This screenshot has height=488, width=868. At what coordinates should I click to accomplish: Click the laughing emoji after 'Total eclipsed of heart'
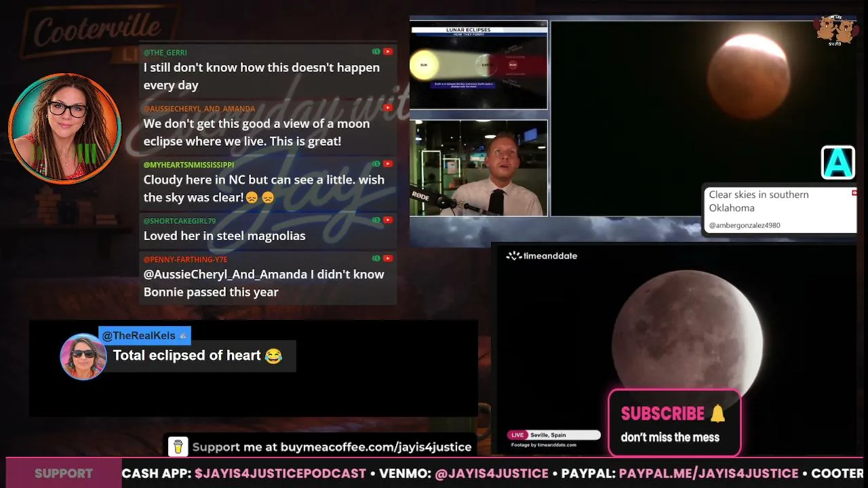(273, 356)
